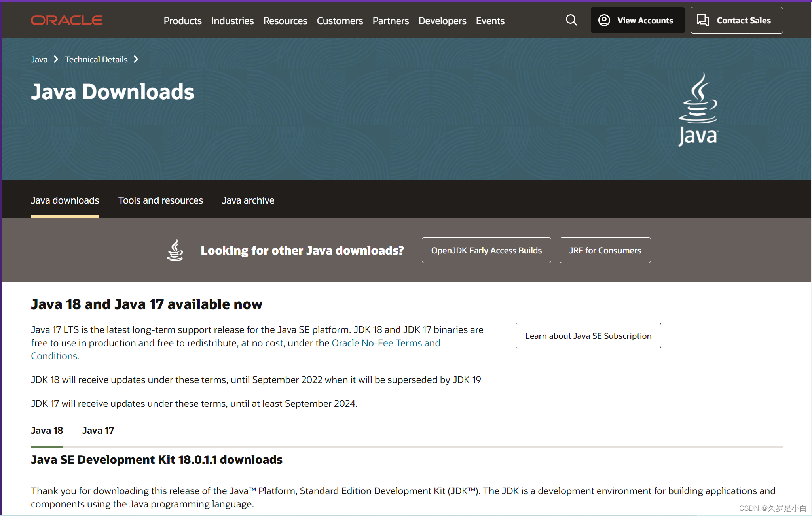Click the chevron after Java breadcrumb
The height and width of the screenshot is (516, 812).
[56, 59]
